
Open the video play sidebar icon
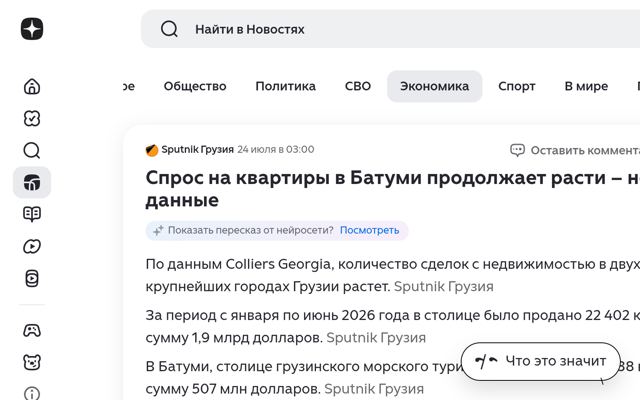coord(32,247)
